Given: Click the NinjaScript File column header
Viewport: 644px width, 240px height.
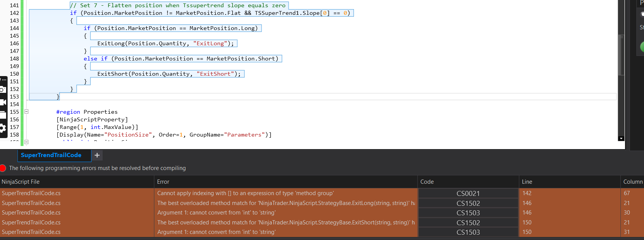Looking at the screenshot, I should (21, 182).
